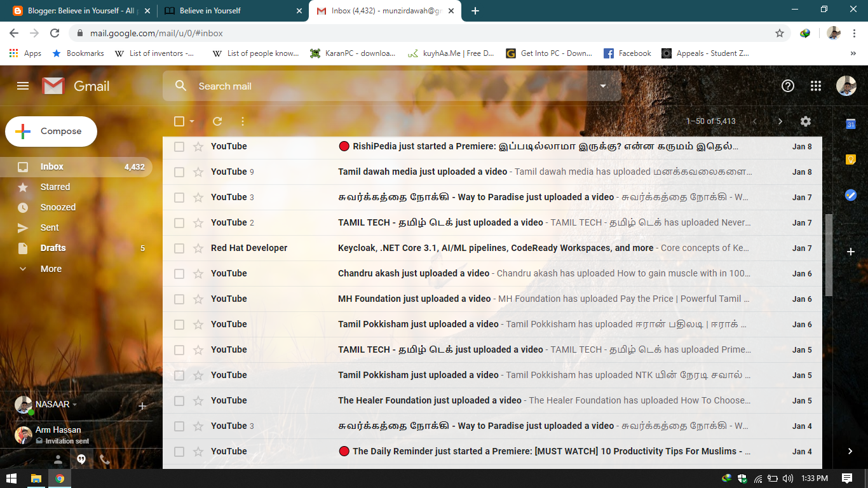This screenshot has width=868, height=488.
Task: Open the NASAAR Hangouts status dropdown
Action: [74, 405]
